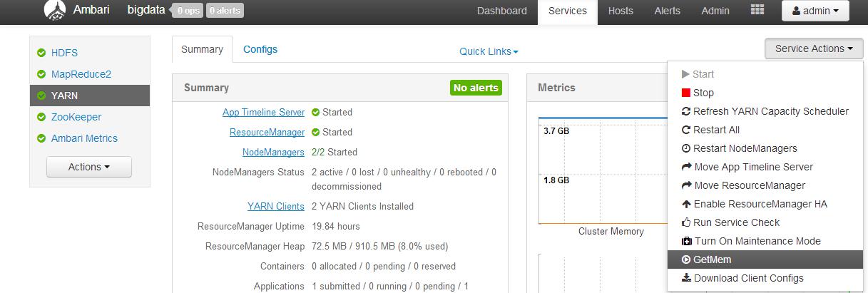Open the grid views icon
The image size is (868, 293).
point(757,10)
